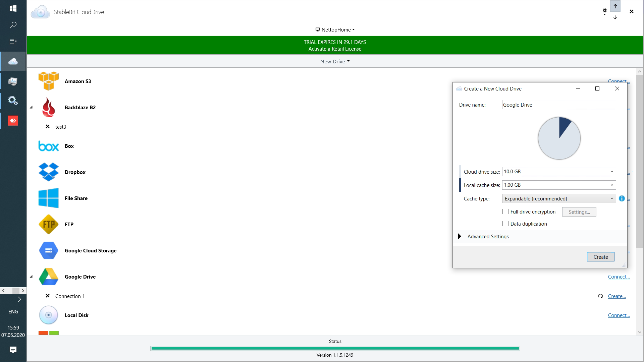Click the clock showing 15:59

pos(13,327)
